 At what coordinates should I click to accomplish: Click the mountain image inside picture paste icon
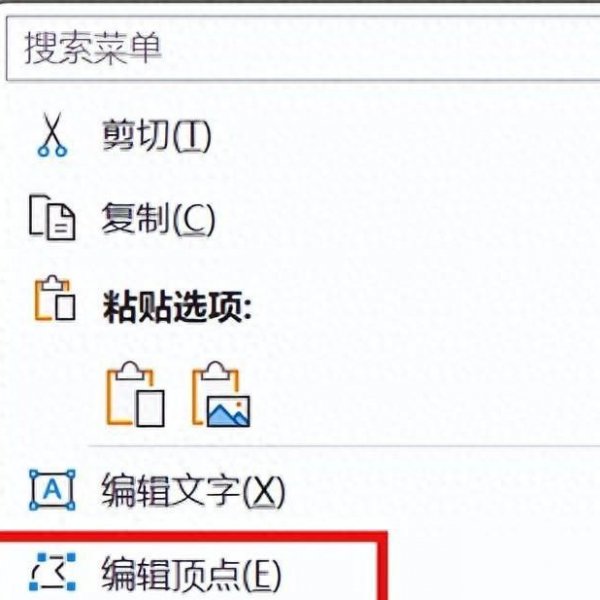[229, 411]
